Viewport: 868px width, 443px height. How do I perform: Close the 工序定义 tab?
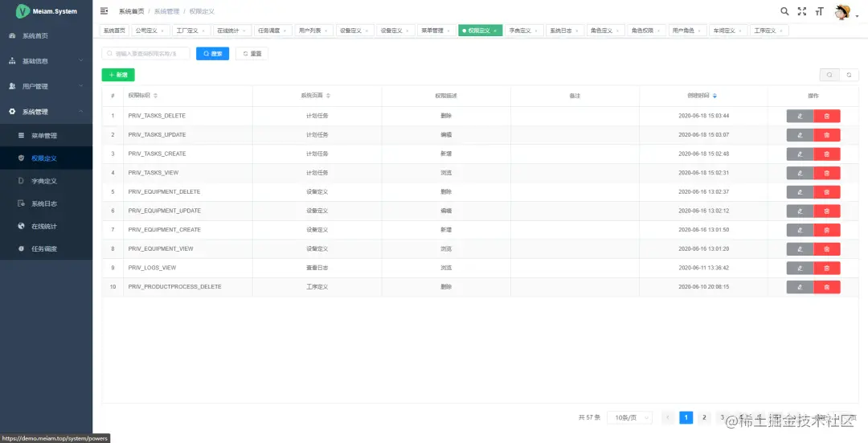[x=781, y=31]
